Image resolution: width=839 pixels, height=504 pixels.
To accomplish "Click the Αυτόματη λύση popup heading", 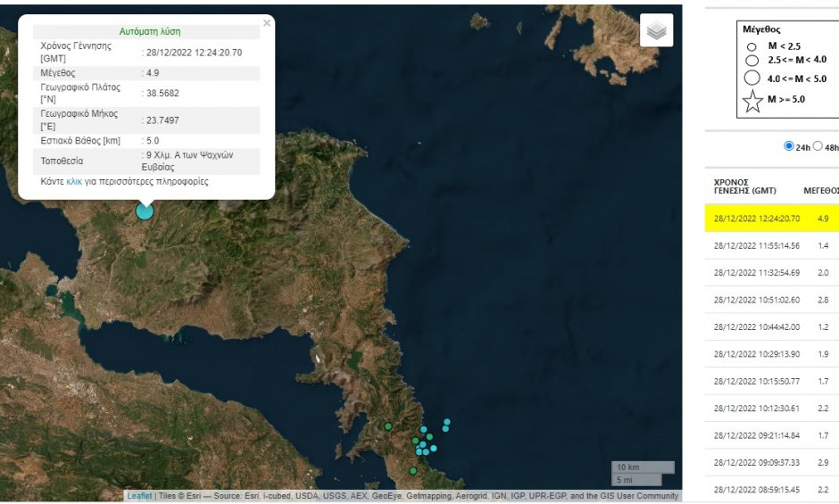I will (x=150, y=31).
